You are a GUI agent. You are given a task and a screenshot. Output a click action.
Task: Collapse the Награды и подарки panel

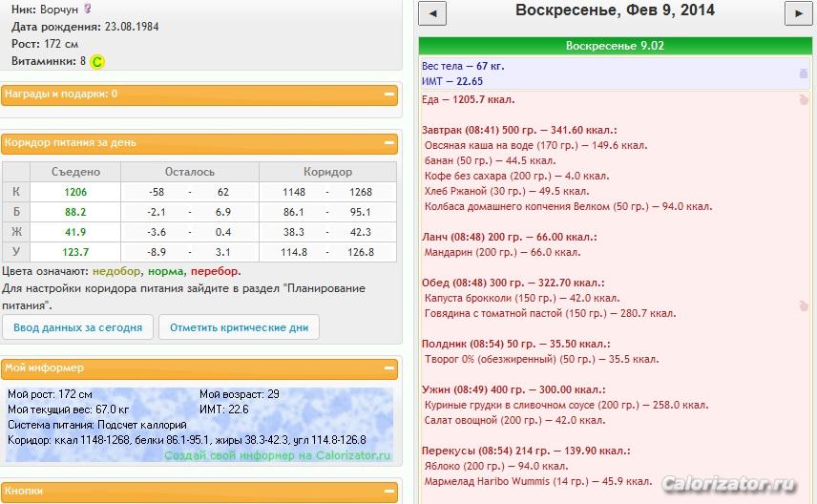tap(388, 94)
